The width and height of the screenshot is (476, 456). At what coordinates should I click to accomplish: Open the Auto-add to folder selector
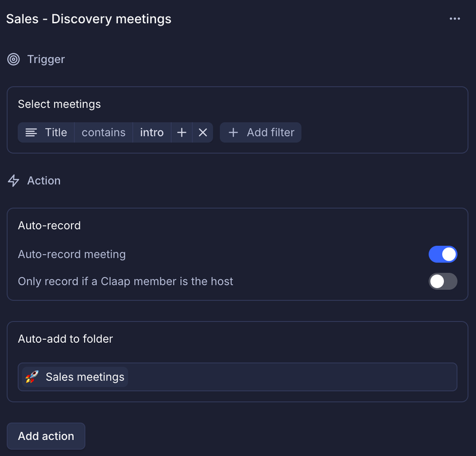[x=237, y=377]
